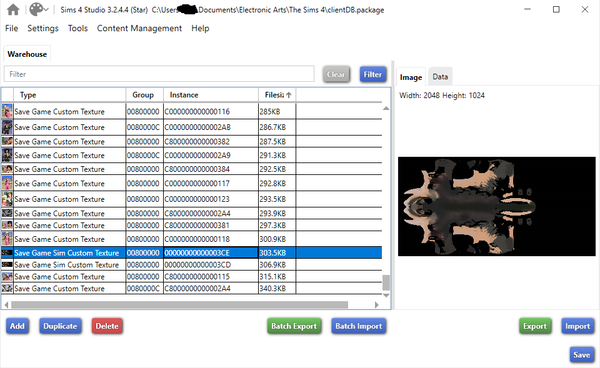Click the Home icon in title bar
The height and width of the screenshot is (368, 600).
point(13,10)
